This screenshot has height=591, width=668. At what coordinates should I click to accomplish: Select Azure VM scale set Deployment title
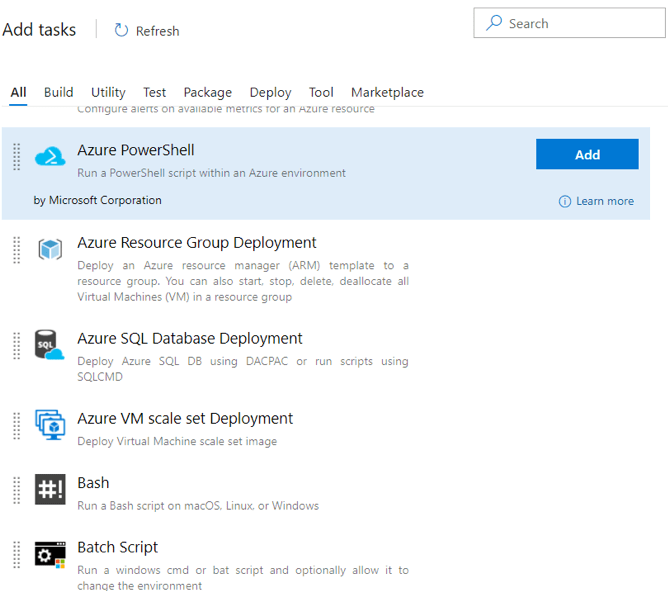185,418
